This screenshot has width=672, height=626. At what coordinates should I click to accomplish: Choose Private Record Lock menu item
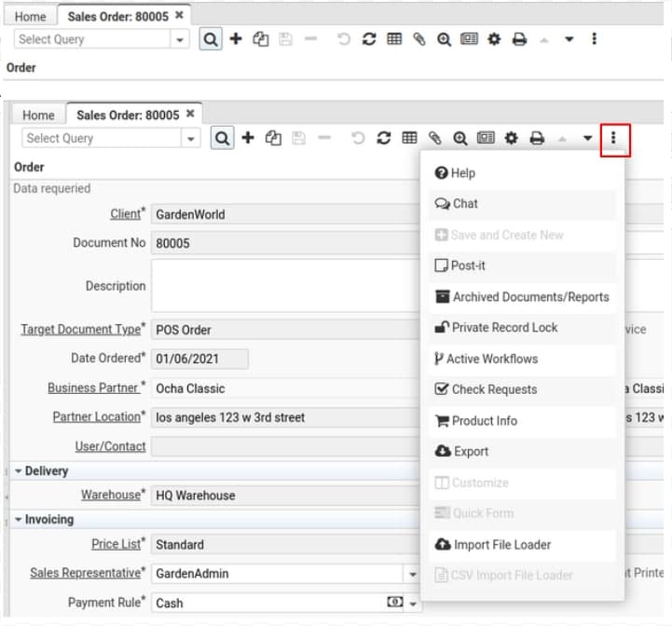click(504, 328)
